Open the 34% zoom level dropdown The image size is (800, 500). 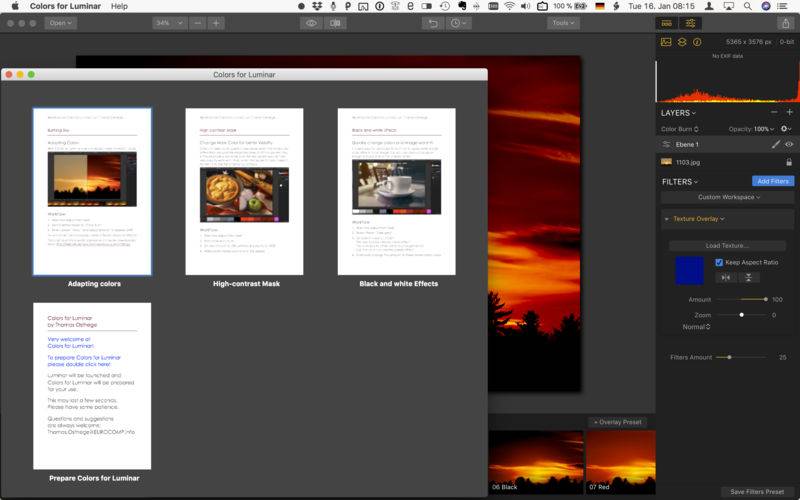click(170, 23)
